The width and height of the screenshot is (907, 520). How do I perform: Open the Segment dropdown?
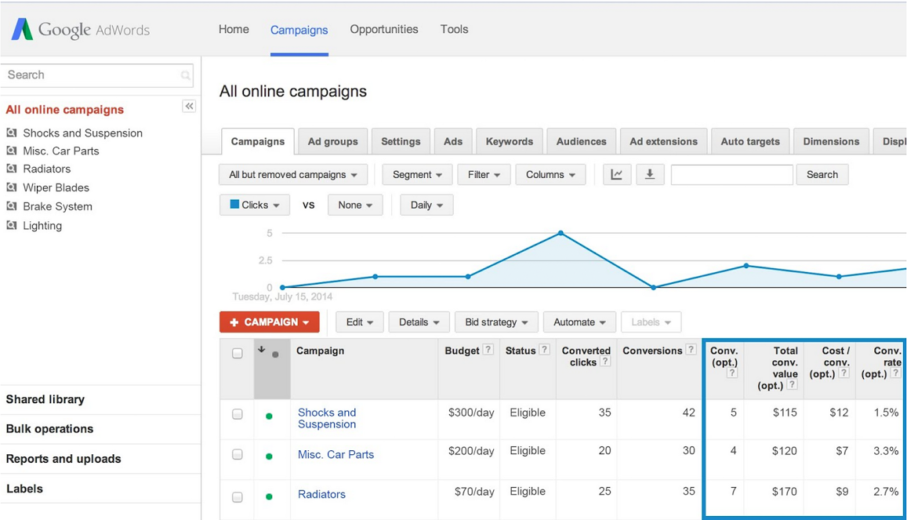417,175
